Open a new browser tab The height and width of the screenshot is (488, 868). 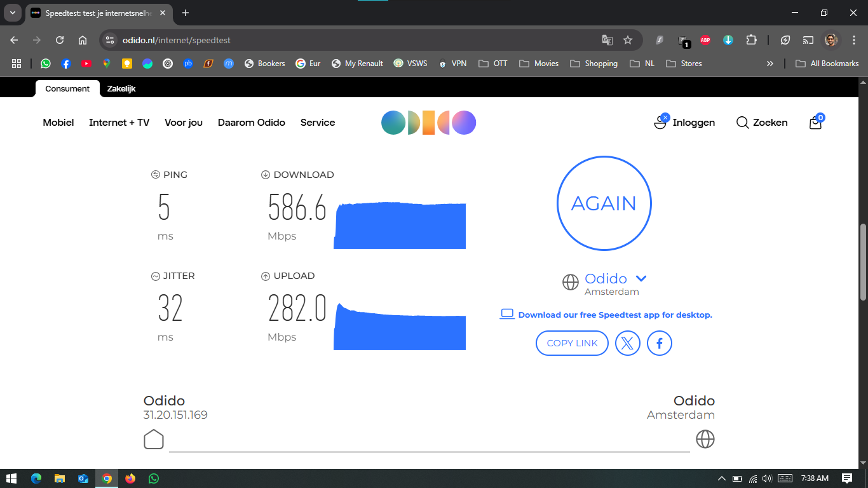[186, 13]
